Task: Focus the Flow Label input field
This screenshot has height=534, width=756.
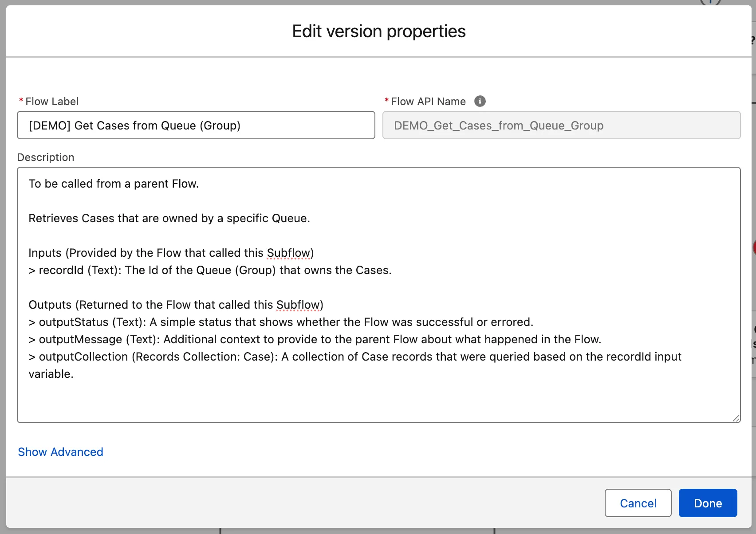Action: pyautogui.click(x=196, y=126)
